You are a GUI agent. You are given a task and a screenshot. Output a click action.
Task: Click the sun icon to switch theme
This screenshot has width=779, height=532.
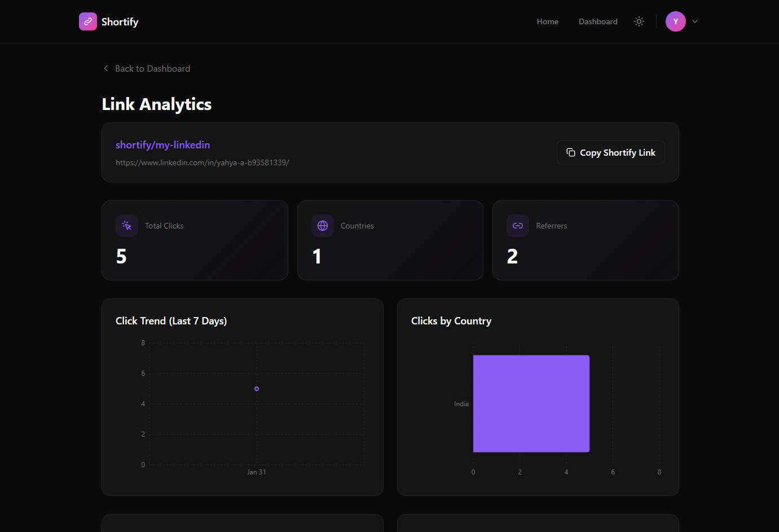[x=639, y=21]
